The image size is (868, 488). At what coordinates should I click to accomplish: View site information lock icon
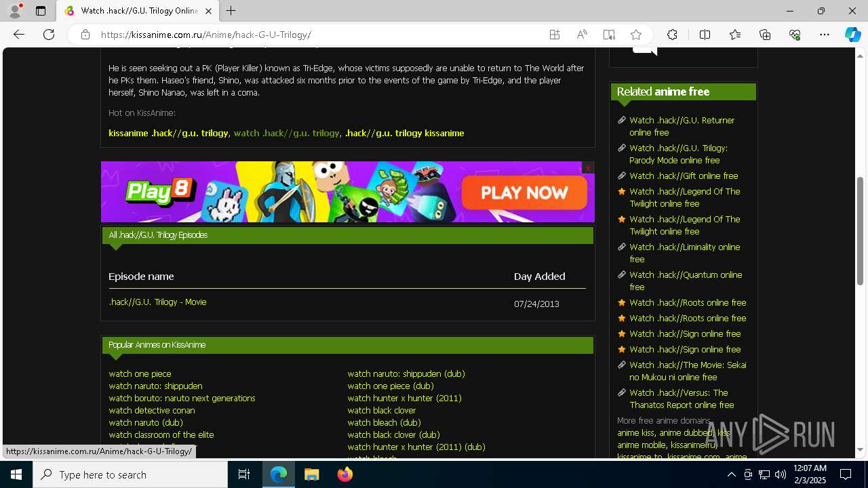[x=85, y=35]
